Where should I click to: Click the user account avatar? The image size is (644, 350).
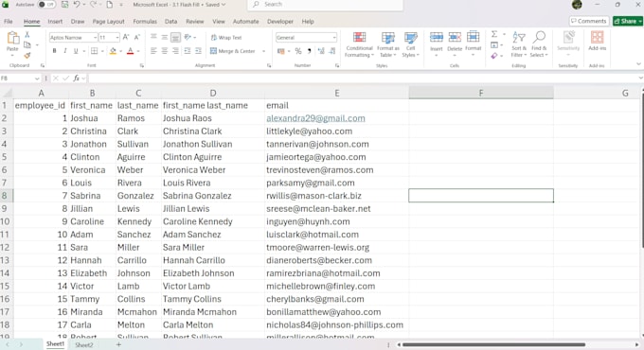(577, 5)
